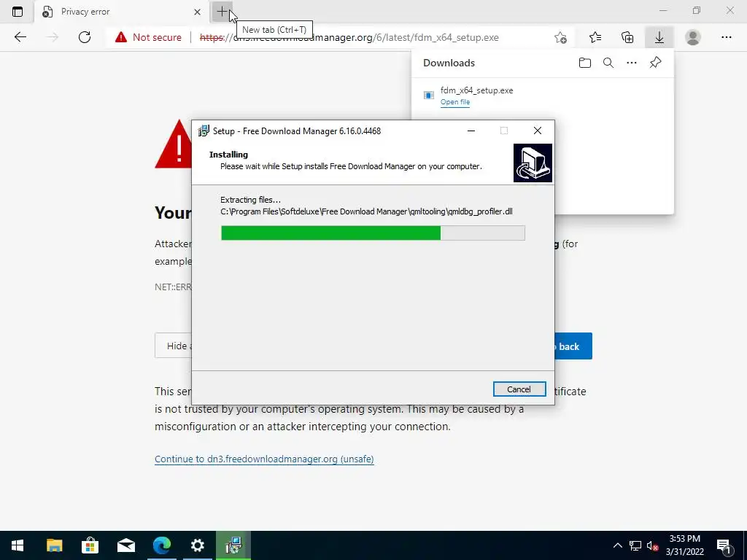Viewport: 747px width, 560px height.
Task: Open Microsoft Store from taskbar
Action: pos(90,545)
